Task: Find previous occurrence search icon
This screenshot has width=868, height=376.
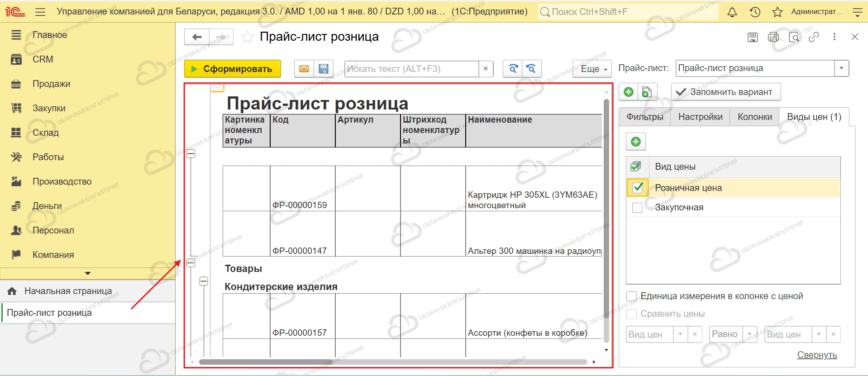Action: tap(531, 69)
